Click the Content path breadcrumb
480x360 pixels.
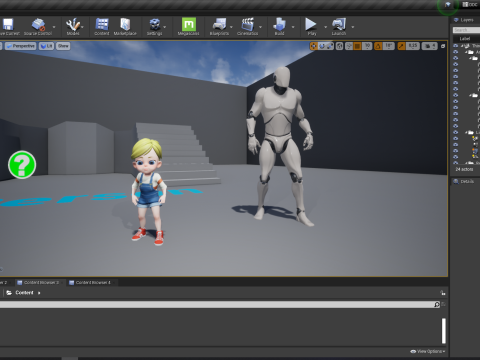pos(24,293)
